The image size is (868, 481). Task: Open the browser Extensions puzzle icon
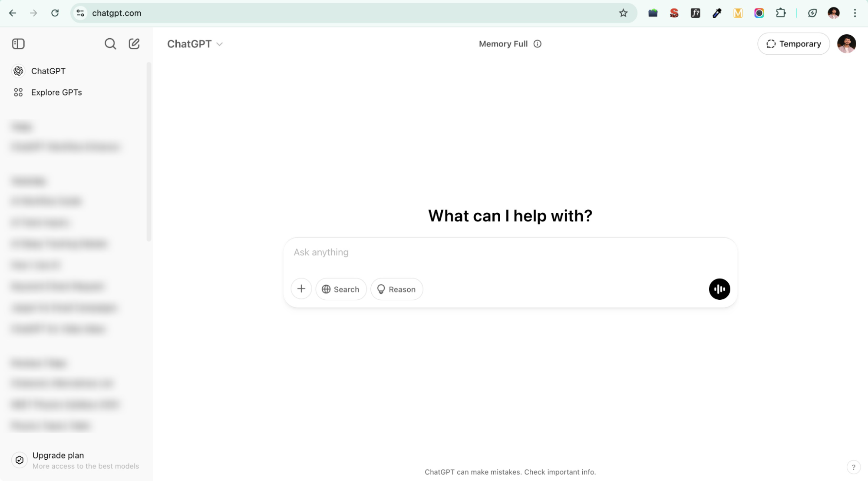[x=781, y=13]
